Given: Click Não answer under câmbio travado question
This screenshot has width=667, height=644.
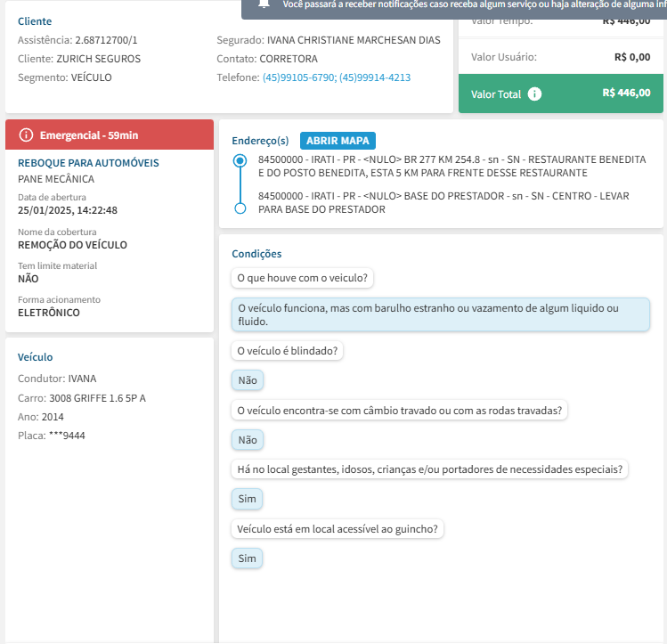Looking at the screenshot, I should 248,440.
